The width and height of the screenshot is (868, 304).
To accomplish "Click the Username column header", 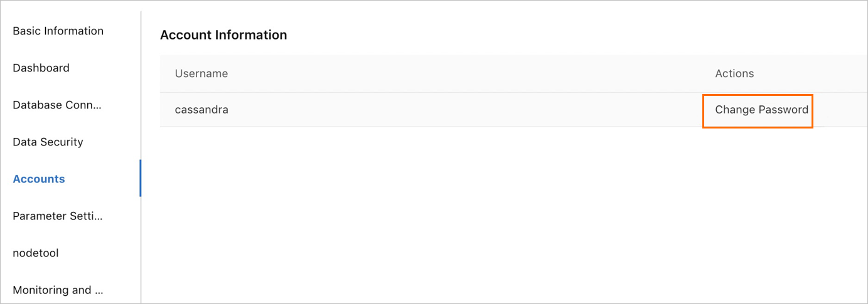I will click(x=201, y=73).
